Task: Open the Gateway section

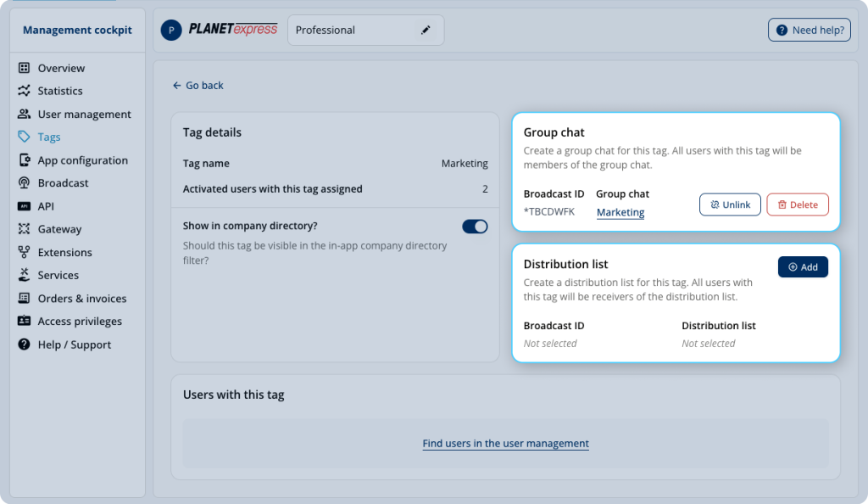Action: pos(59,229)
